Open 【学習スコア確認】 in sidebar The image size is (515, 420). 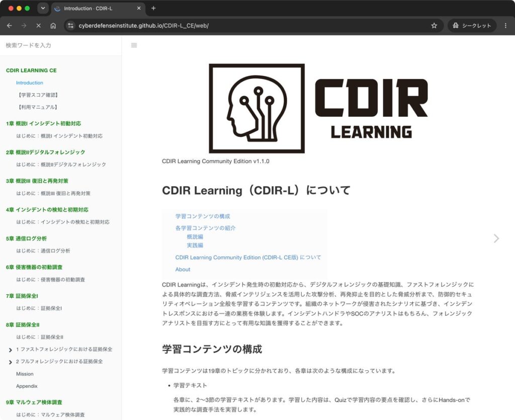(38, 95)
